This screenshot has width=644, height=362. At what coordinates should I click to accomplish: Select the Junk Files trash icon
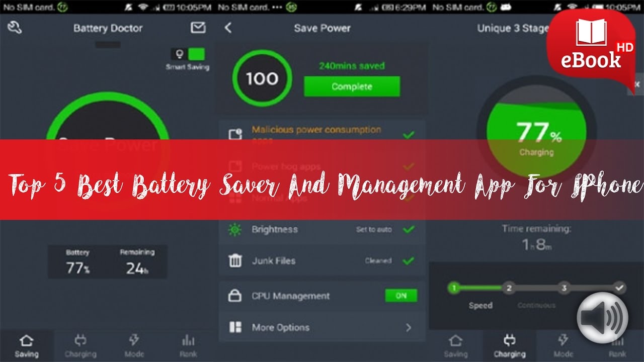[235, 260]
